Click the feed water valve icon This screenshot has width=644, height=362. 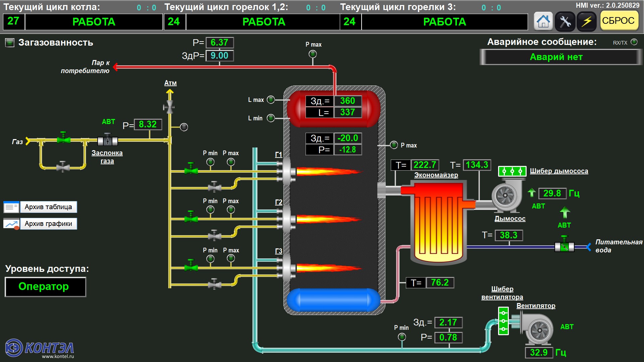(x=565, y=246)
